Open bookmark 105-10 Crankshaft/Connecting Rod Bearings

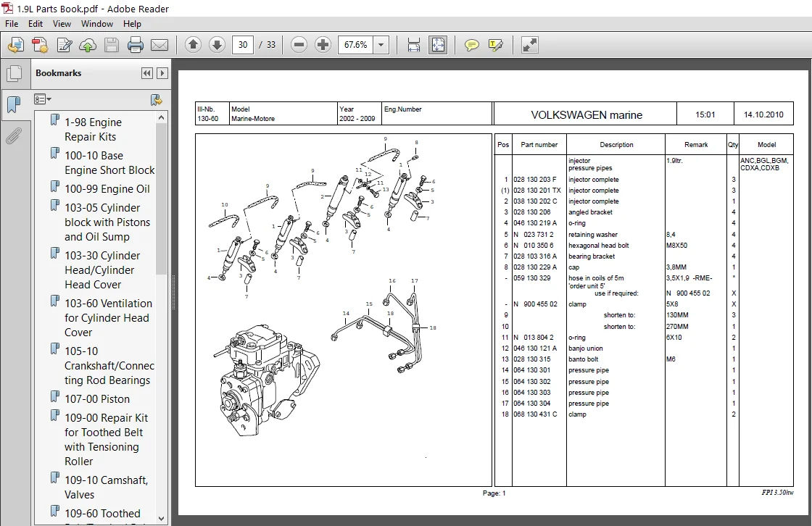tap(109, 365)
